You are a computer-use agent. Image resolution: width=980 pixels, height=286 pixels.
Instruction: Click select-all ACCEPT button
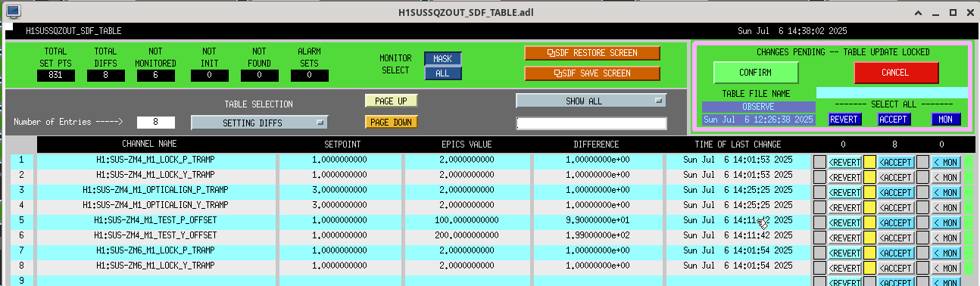894,119
